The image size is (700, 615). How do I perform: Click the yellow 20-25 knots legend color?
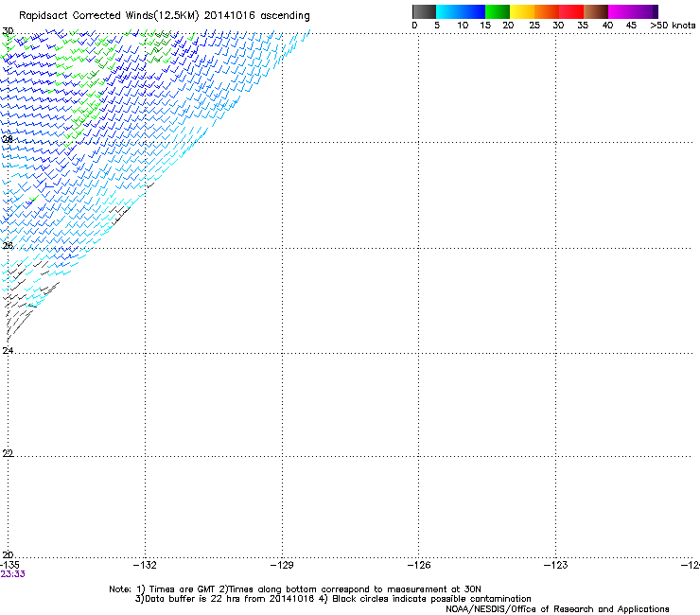pyautogui.click(x=522, y=11)
